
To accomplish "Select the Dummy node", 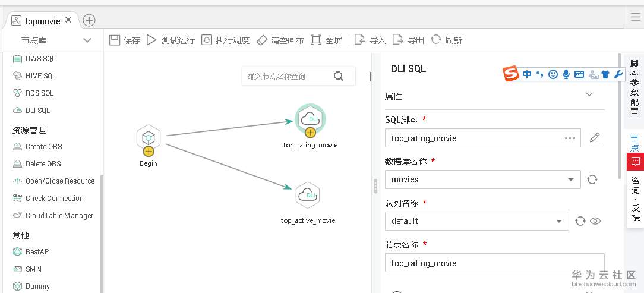I will coord(31,286).
